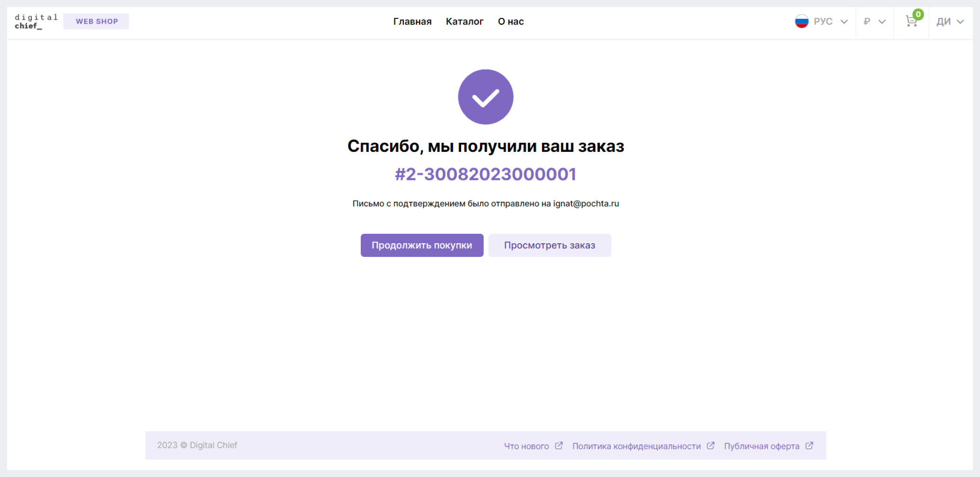This screenshot has width=980, height=477.
Task: Click Продолжить покупки button
Action: pyautogui.click(x=422, y=245)
